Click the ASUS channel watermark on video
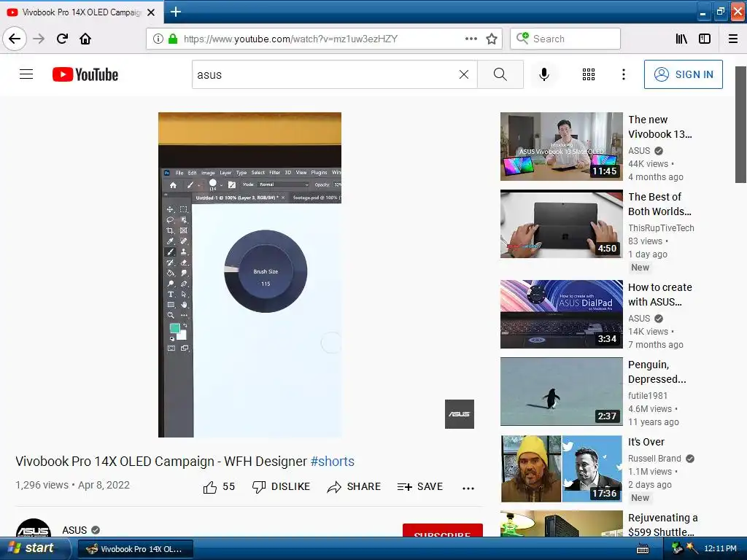Viewport: 747px width, 560px height. coord(460,414)
